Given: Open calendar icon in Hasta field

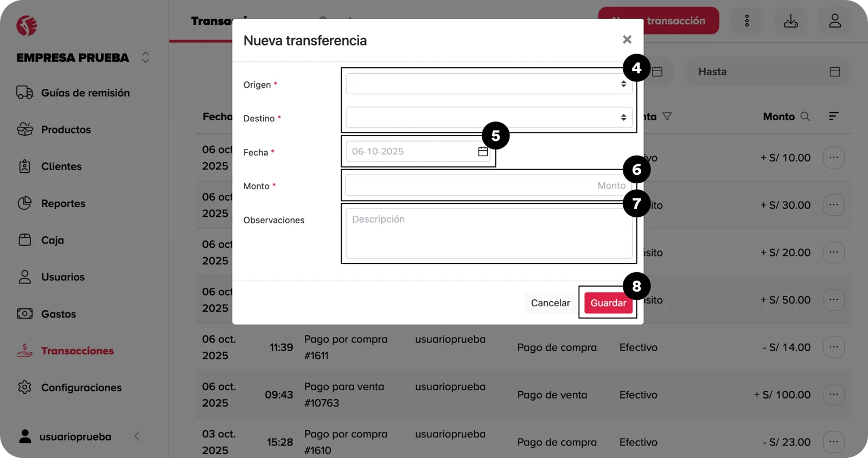Looking at the screenshot, I should coord(834,72).
